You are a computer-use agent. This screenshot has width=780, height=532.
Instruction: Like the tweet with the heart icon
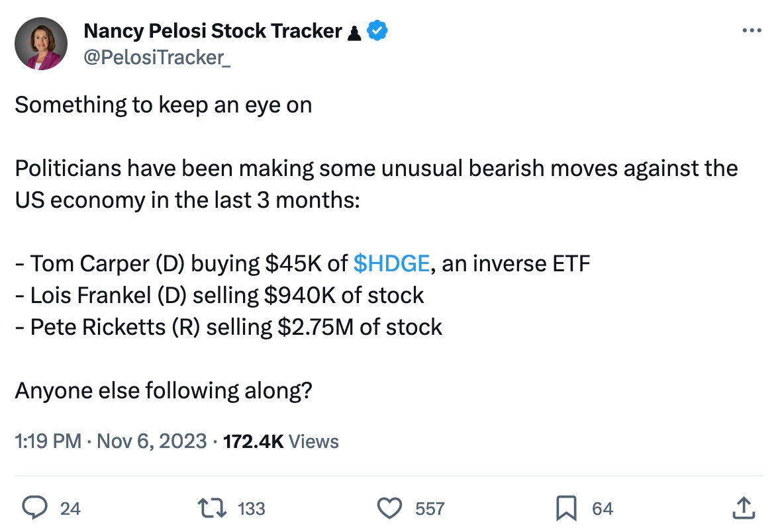pos(389,508)
